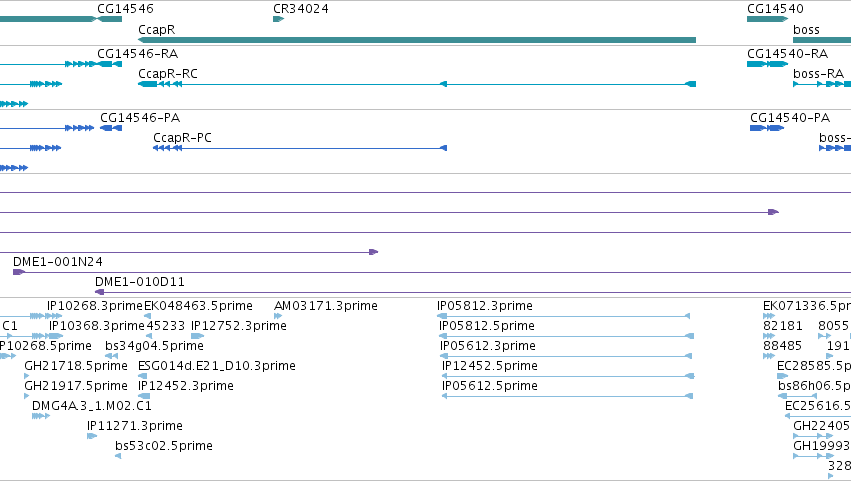Select the IP12452.5prime alignment label
This screenshot has height=481, width=851.
click(x=490, y=366)
